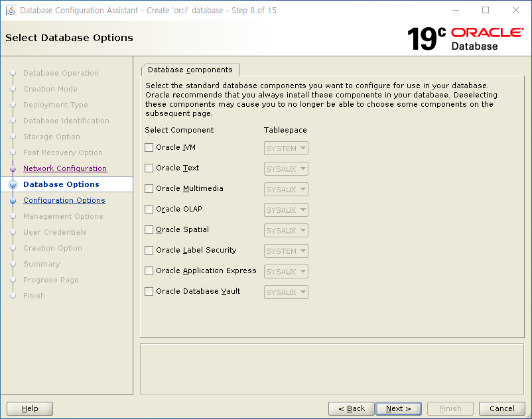Image resolution: width=532 pixels, height=419 pixels.
Task: Open Oracle Application Express tablespace dropdown
Action: (286, 272)
